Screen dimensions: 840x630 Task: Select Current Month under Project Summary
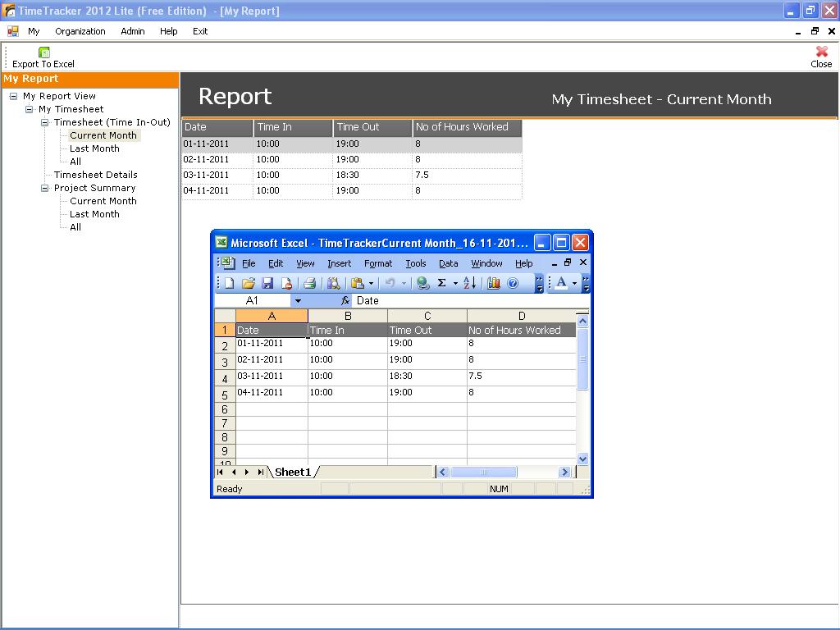[103, 201]
